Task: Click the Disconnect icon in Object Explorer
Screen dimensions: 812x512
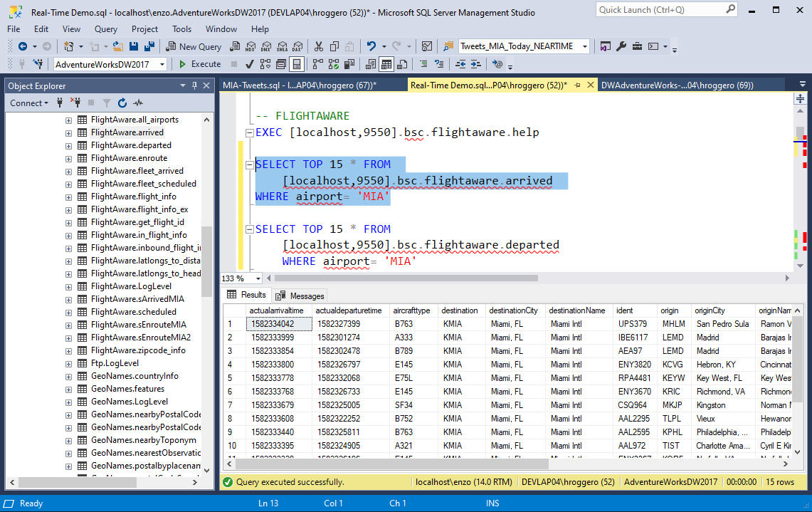Action: pyautogui.click(x=75, y=103)
